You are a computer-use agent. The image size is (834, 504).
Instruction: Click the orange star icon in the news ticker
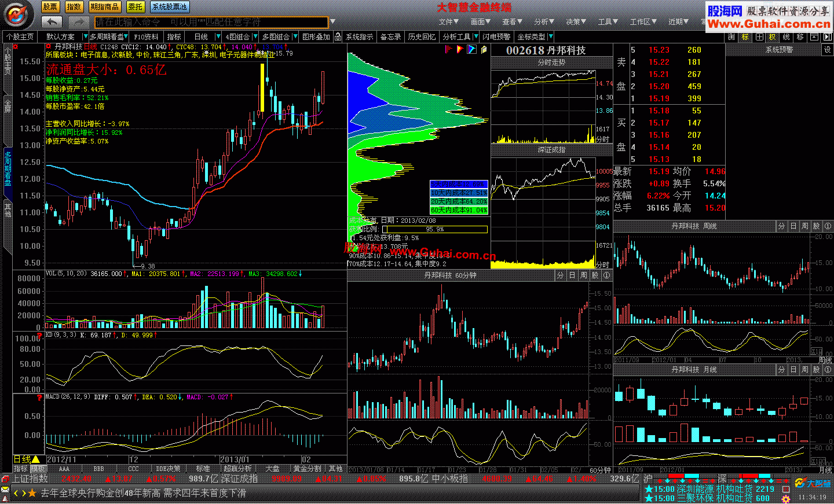[32, 493]
